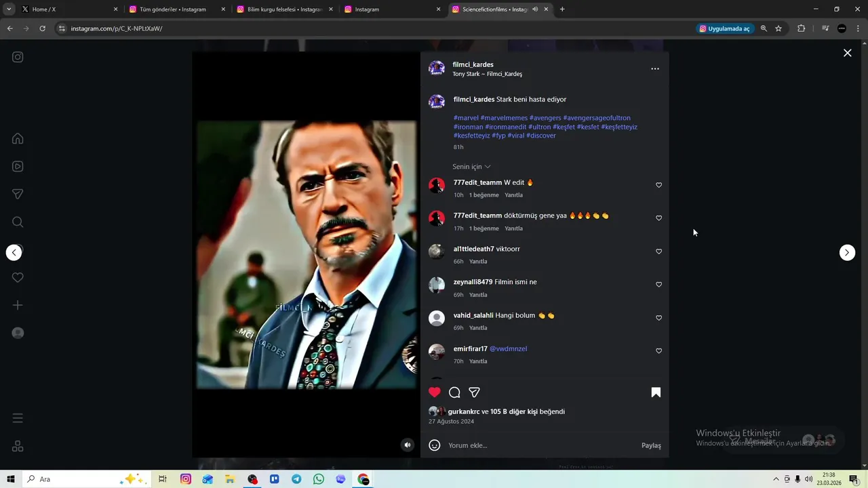The image size is (868, 488).
Task: Like the 'döktürmüş gene yaa' comment
Action: pyautogui.click(x=658, y=218)
